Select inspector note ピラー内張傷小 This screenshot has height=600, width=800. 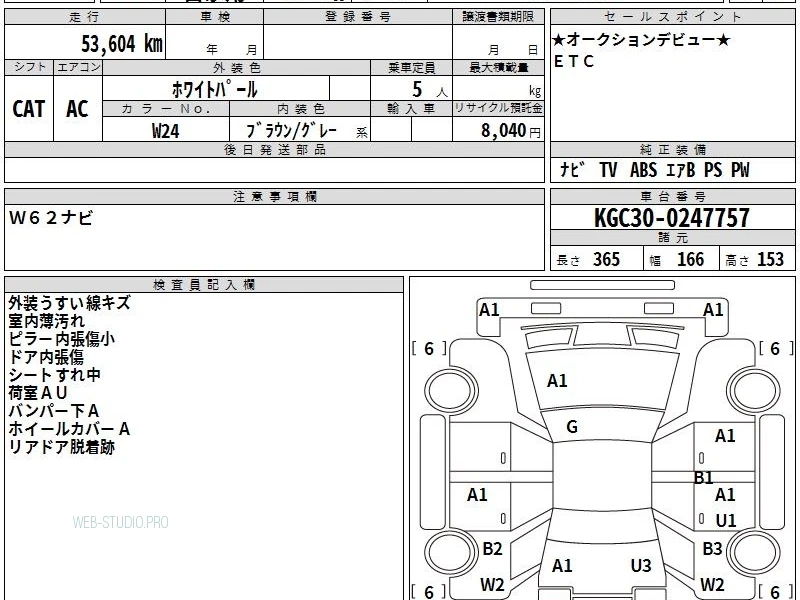(x=62, y=339)
